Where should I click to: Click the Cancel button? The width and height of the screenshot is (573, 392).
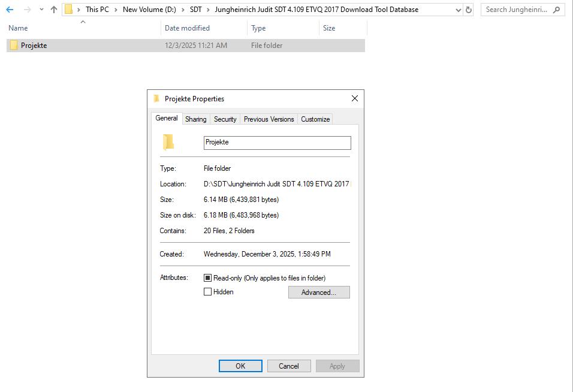(x=289, y=366)
